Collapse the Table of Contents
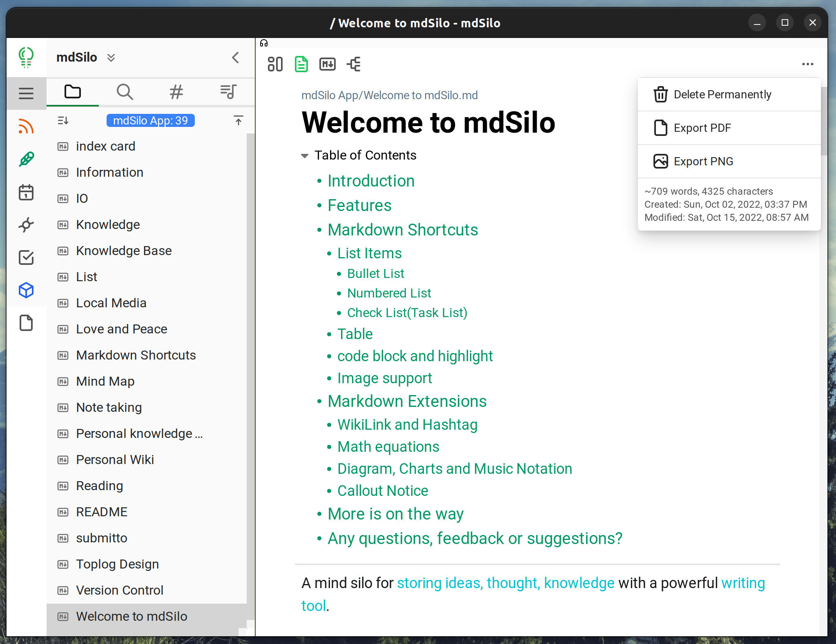Screen dimensions: 836x644 pyautogui.click(x=304, y=155)
